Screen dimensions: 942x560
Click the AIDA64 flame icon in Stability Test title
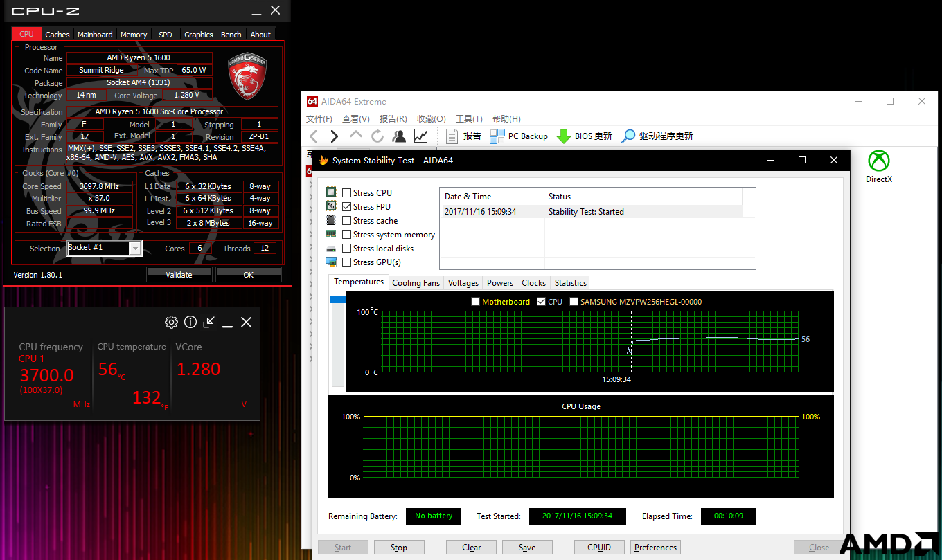pyautogui.click(x=323, y=160)
